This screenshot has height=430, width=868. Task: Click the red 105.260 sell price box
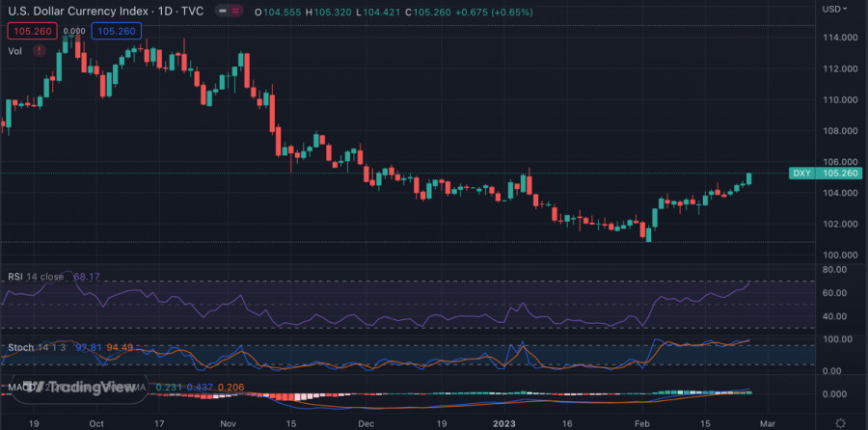click(x=30, y=31)
